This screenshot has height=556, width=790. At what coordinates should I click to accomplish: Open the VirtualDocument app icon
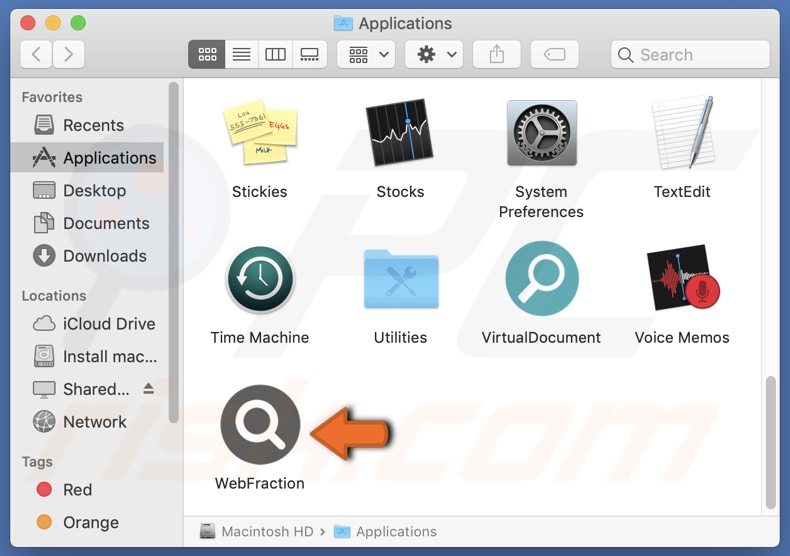coord(541,280)
